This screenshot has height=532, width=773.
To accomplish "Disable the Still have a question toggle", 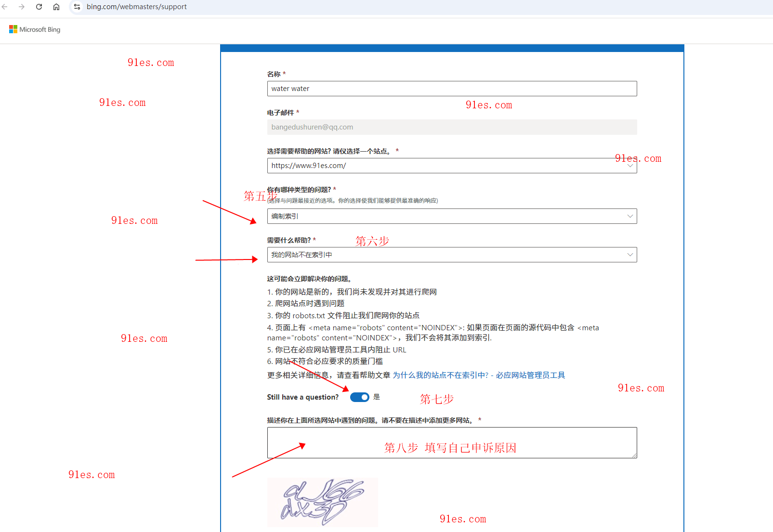I will 359,397.
